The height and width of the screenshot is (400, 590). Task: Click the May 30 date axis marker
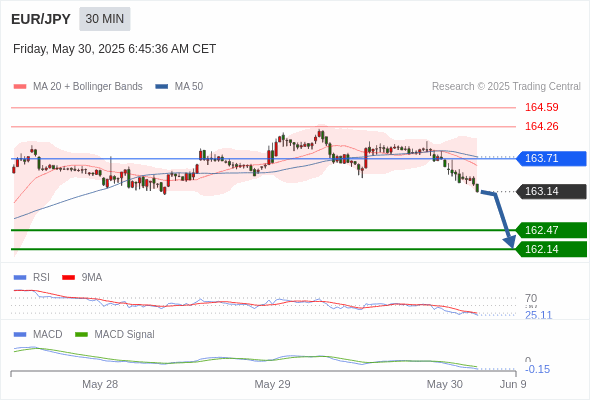(x=445, y=384)
